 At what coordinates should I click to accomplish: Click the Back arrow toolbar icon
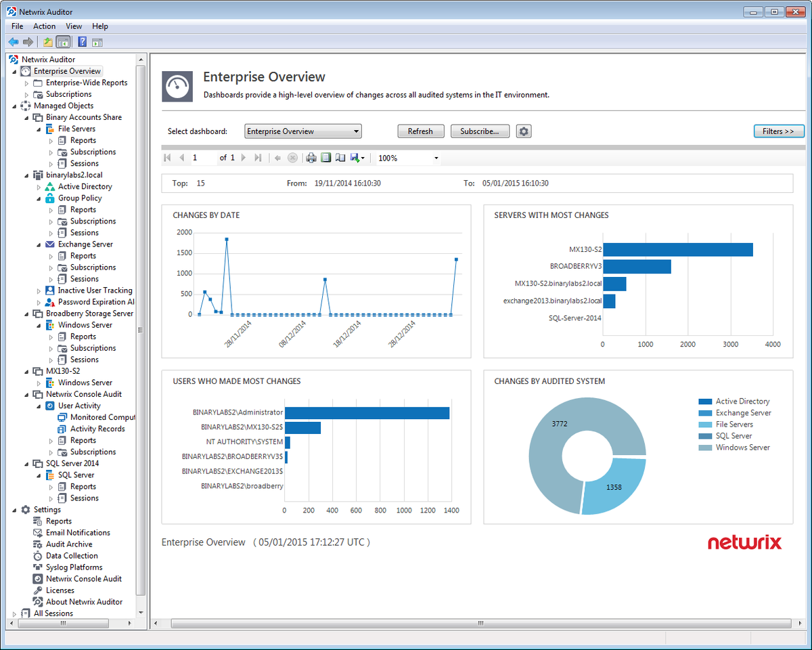coord(13,42)
